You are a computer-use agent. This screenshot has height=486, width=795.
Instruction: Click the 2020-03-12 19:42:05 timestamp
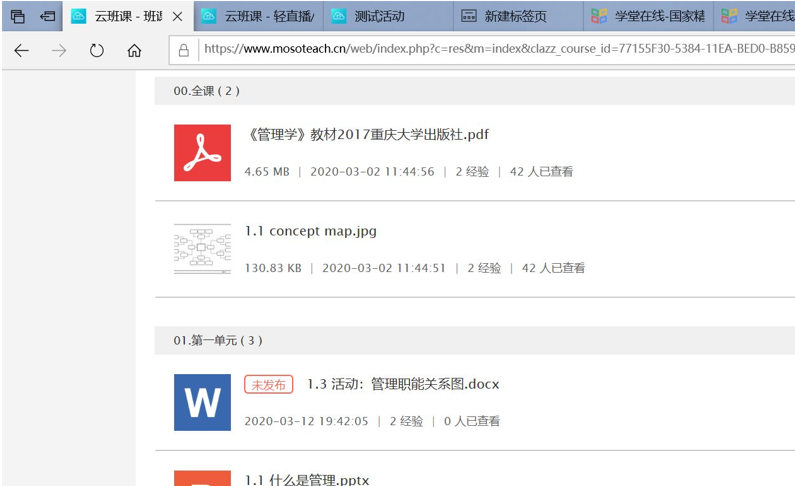coord(306,421)
